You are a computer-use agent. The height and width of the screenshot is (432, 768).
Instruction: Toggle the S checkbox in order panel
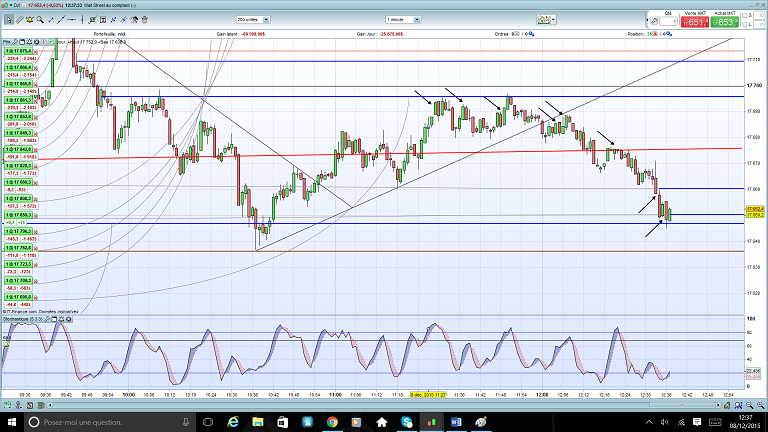(745, 16)
